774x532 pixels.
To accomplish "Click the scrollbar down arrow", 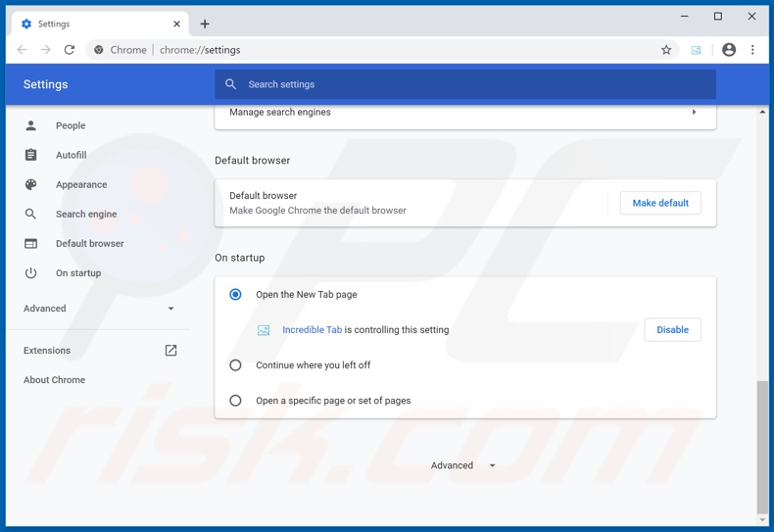I will (x=762, y=519).
